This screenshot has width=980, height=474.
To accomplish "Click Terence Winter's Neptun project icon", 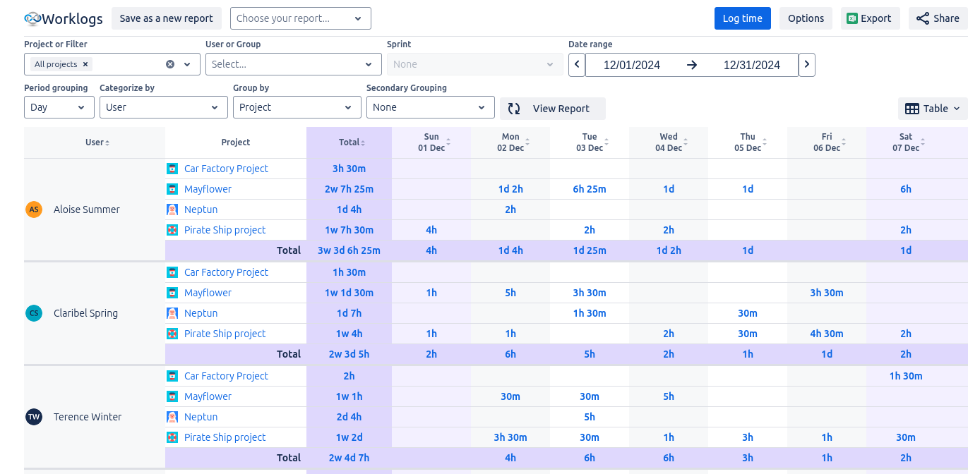I will coord(172,417).
